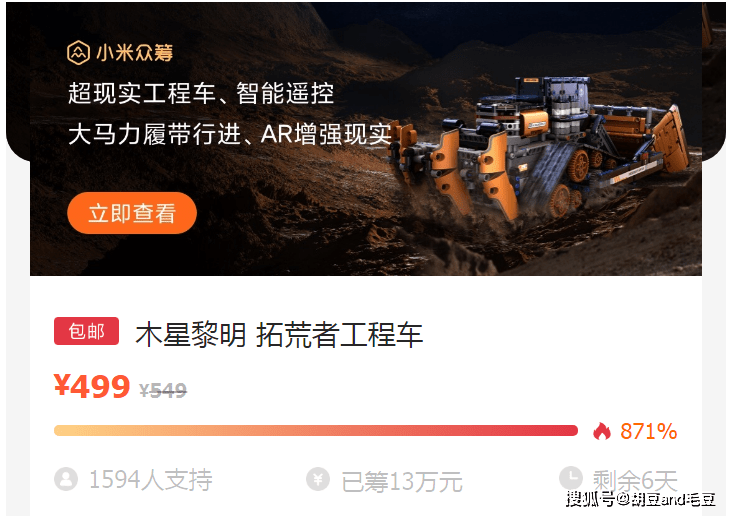The image size is (731, 516).
Task: Click the 已筹13万元 amount text
Action: coord(402,482)
